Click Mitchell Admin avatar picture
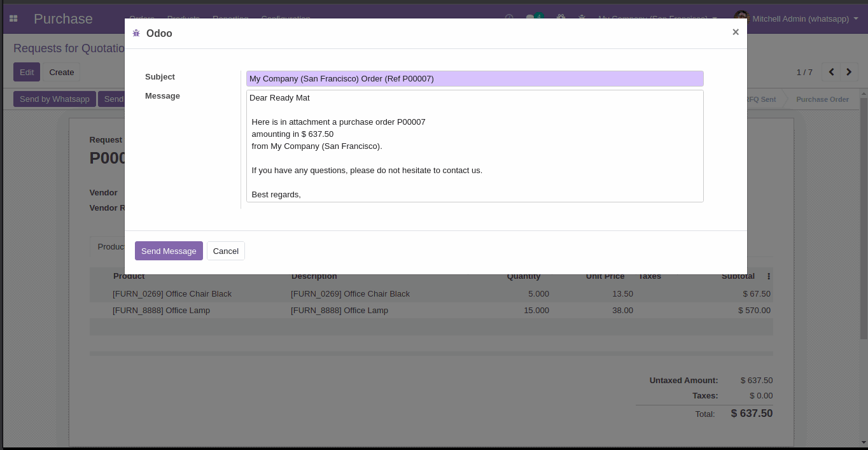This screenshot has width=868, height=450. pos(741,18)
